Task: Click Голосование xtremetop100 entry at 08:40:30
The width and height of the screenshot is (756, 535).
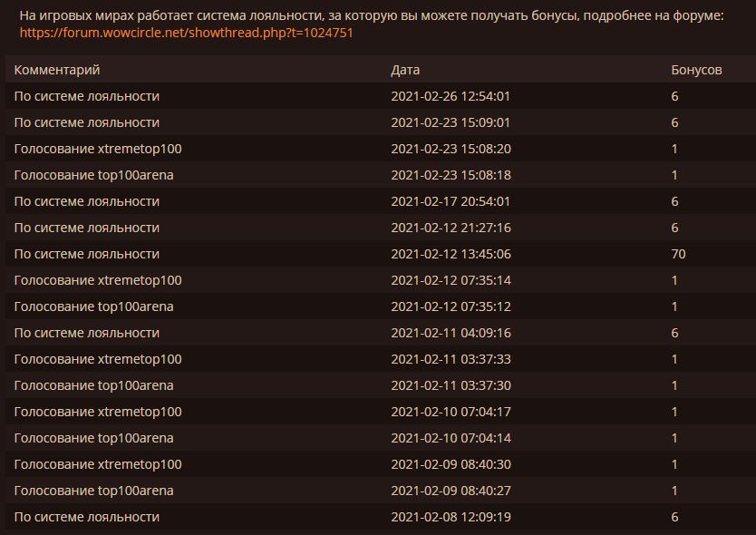Action: click(x=98, y=464)
